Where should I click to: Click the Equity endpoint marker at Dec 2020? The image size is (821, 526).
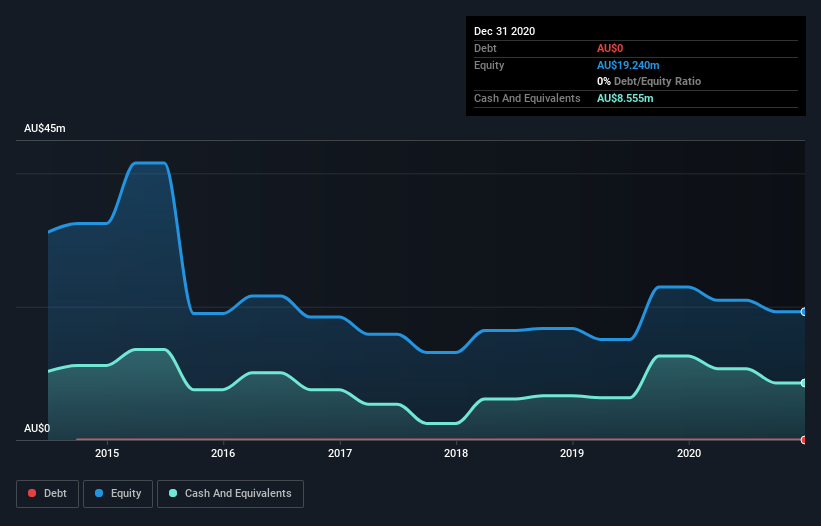point(804,312)
